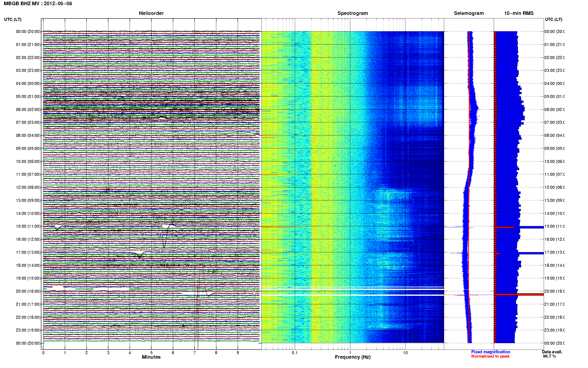Viewport: 588px width, 368px height.
Task: Click the '9' minutes tick label
Action: pos(238,353)
